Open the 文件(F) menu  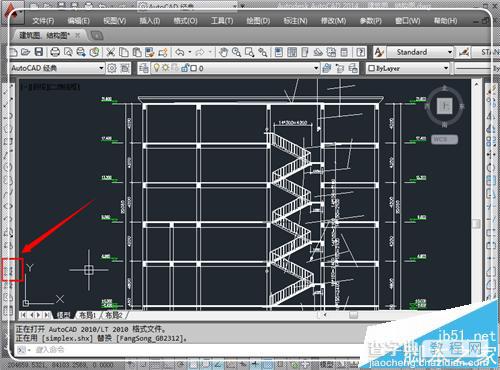[43, 21]
